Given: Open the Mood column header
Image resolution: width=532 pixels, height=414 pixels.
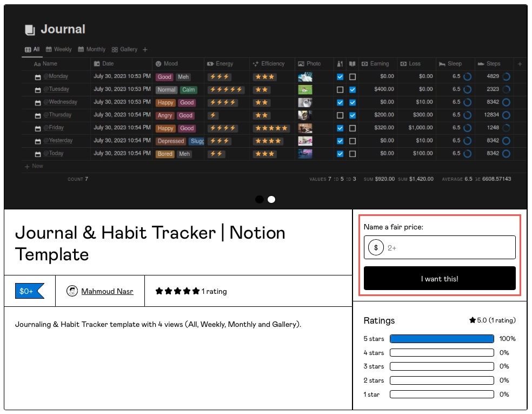Looking at the screenshot, I should pos(167,64).
